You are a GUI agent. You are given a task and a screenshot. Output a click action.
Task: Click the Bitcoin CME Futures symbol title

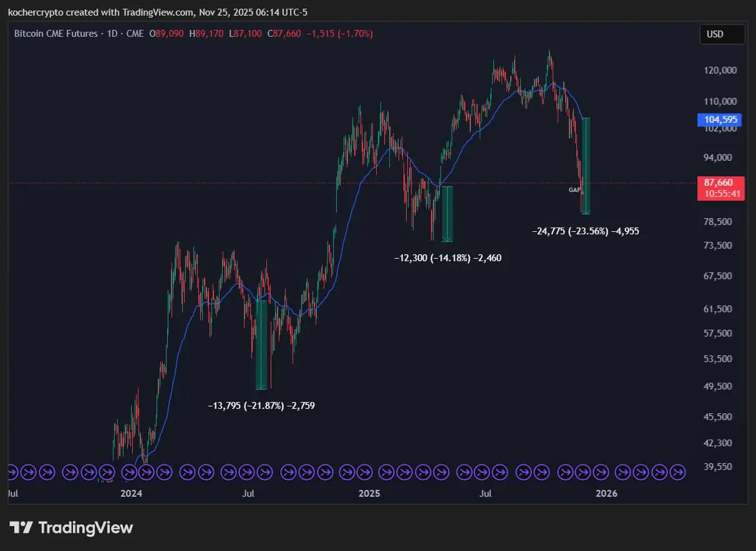coord(56,34)
